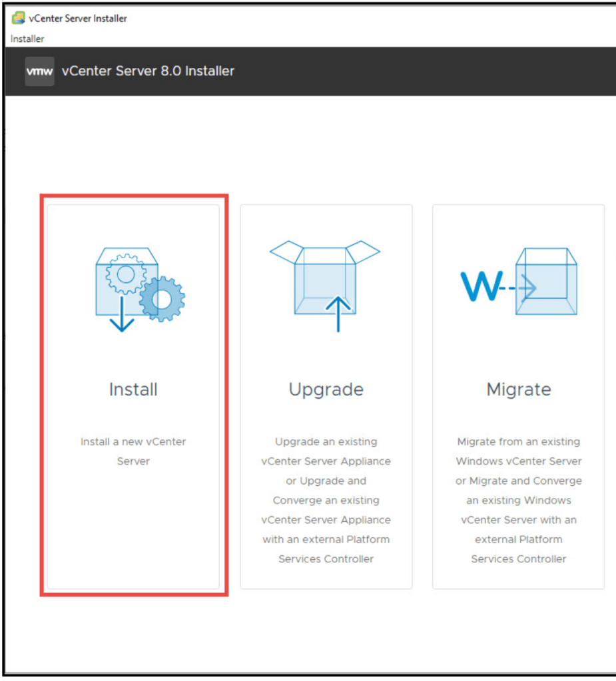Select the Install heading text
The width and height of the screenshot is (616, 681).
pos(133,389)
